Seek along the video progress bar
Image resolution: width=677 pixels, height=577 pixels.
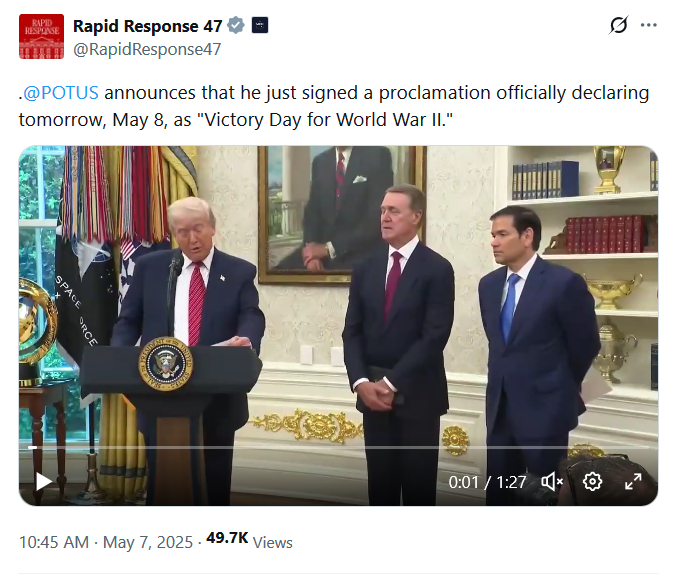(x=338, y=447)
